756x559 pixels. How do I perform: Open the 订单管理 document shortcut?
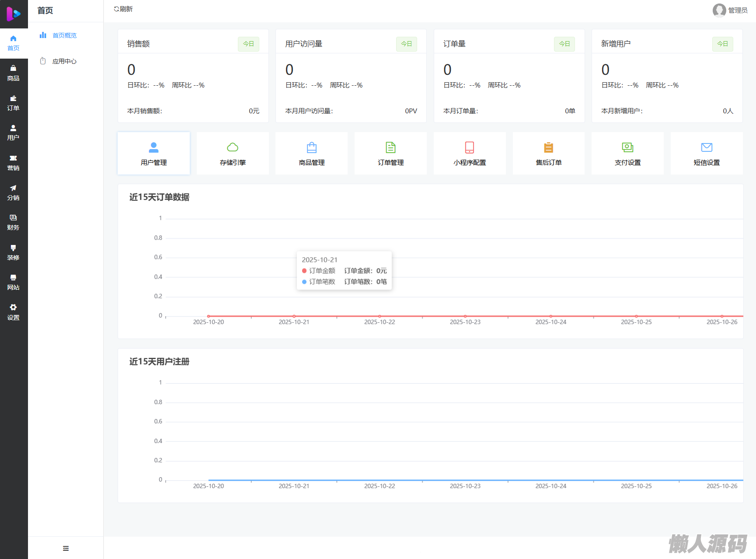click(x=390, y=153)
